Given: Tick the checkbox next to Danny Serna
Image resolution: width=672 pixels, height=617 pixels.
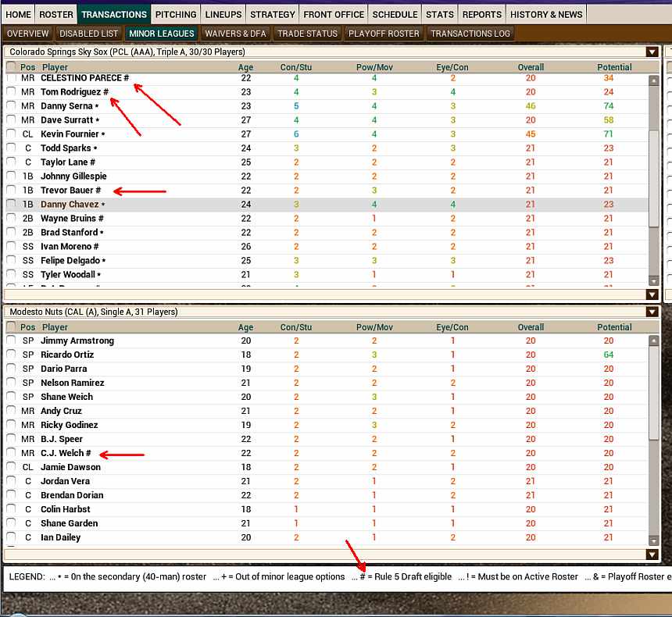Looking at the screenshot, I should coord(12,106).
